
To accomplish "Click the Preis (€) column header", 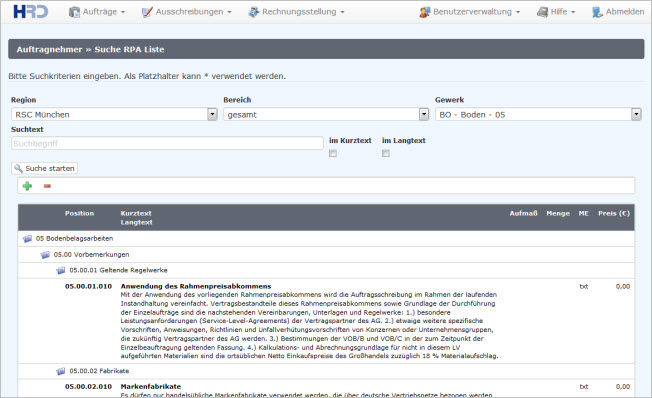I will [614, 213].
